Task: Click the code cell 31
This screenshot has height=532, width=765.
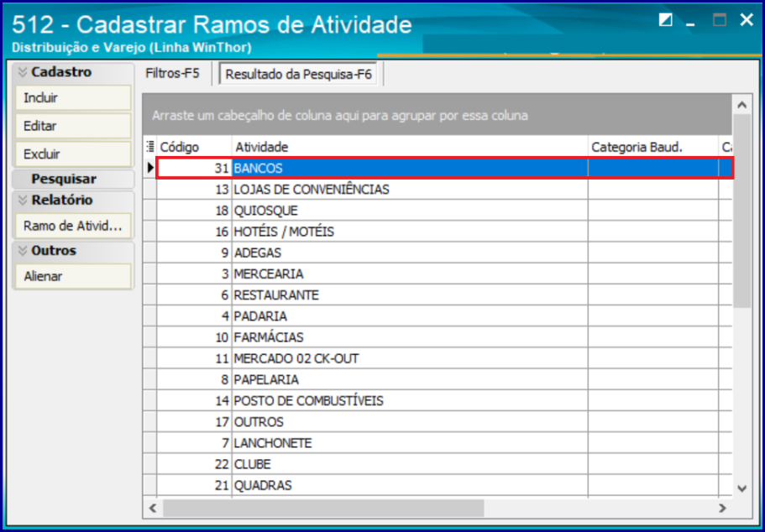Action: point(194,168)
